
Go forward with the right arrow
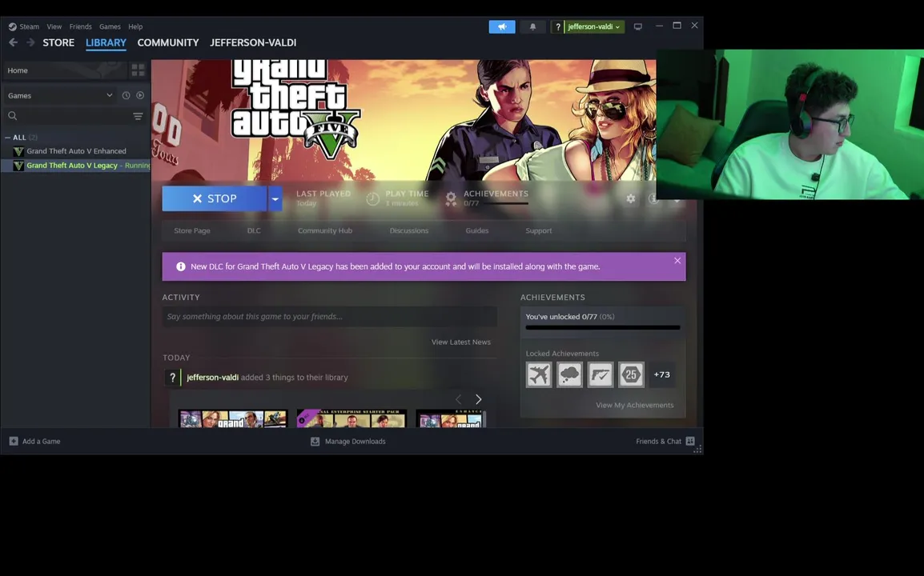[x=30, y=42]
